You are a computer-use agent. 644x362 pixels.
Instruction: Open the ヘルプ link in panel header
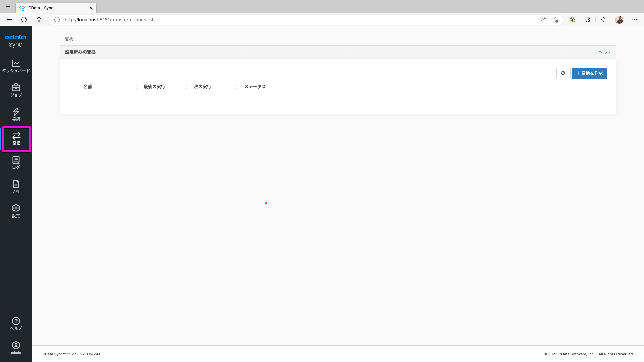point(604,52)
